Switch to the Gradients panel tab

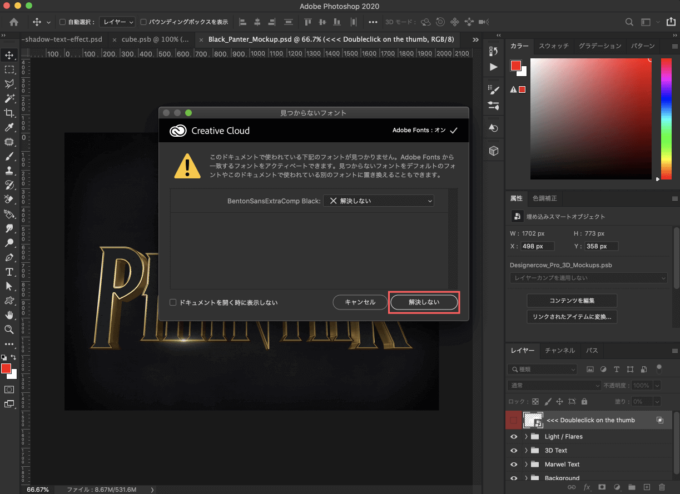pyautogui.click(x=600, y=46)
